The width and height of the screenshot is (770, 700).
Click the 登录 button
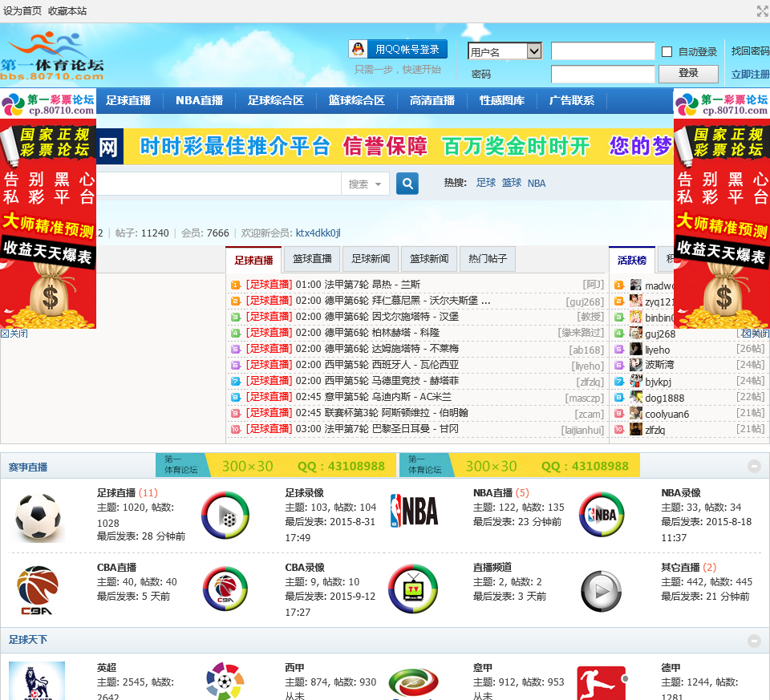pos(688,73)
